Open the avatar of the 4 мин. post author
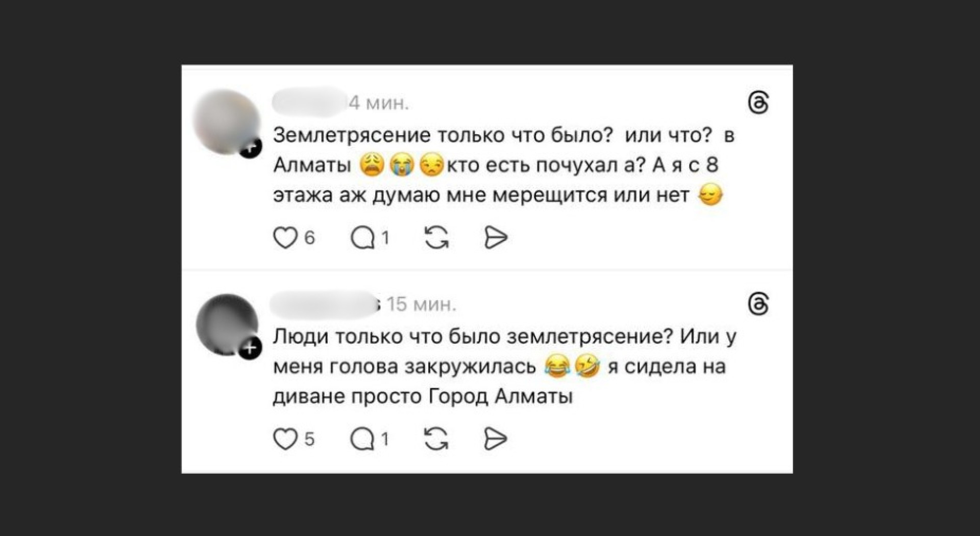The height and width of the screenshot is (536, 980). (225, 119)
